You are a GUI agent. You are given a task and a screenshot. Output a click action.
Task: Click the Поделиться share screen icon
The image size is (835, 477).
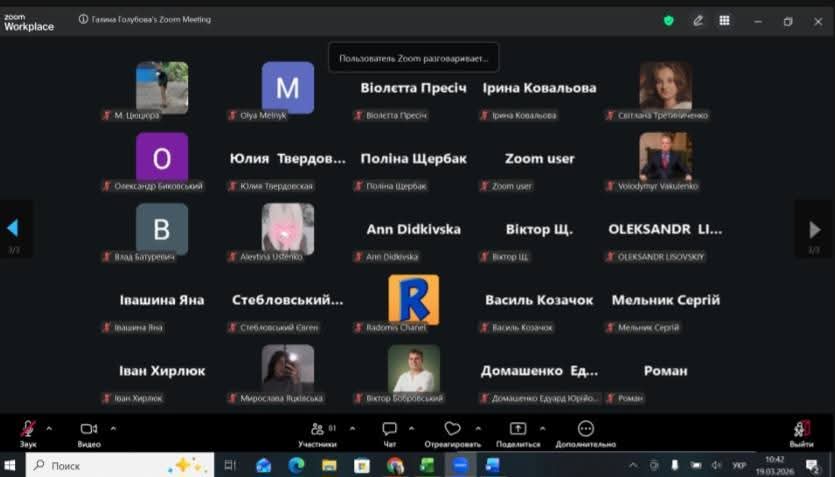pyautogui.click(x=517, y=429)
